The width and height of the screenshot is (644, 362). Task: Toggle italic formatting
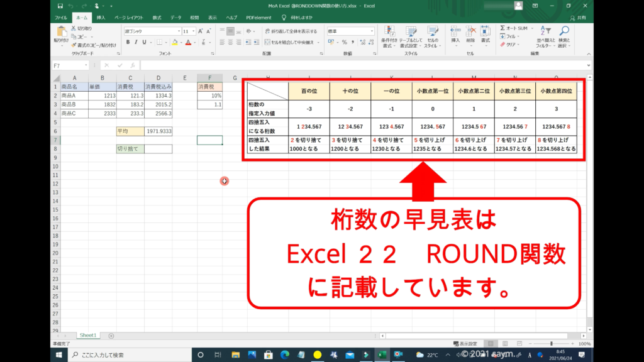pyautogui.click(x=136, y=42)
